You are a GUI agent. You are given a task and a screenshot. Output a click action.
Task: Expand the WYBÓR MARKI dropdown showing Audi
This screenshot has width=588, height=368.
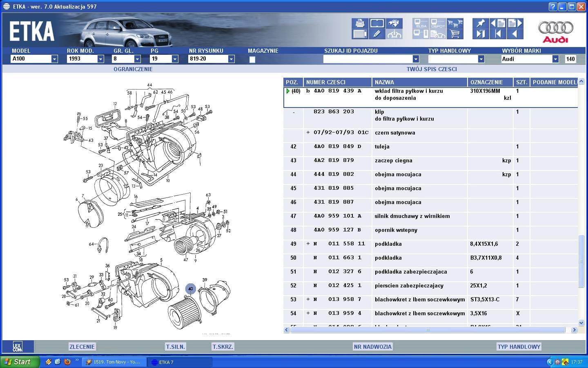(x=555, y=59)
